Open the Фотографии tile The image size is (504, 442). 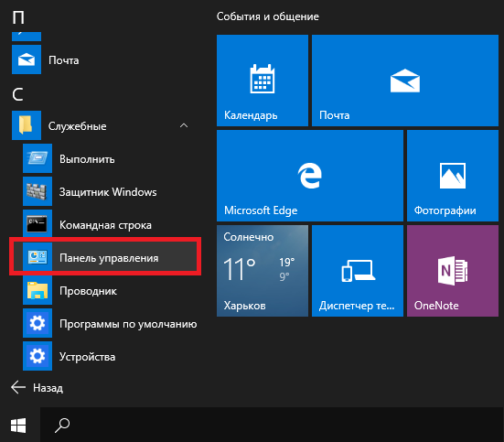click(x=453, y=176)
